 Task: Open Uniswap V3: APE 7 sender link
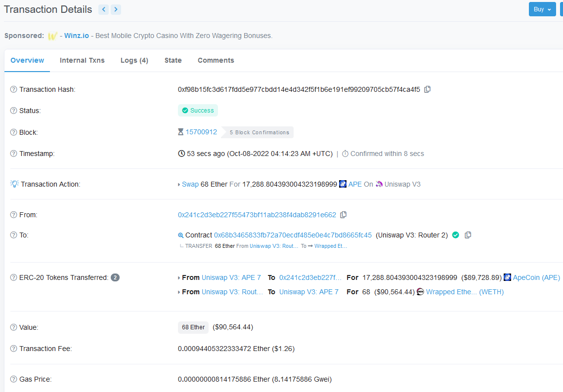231,277
